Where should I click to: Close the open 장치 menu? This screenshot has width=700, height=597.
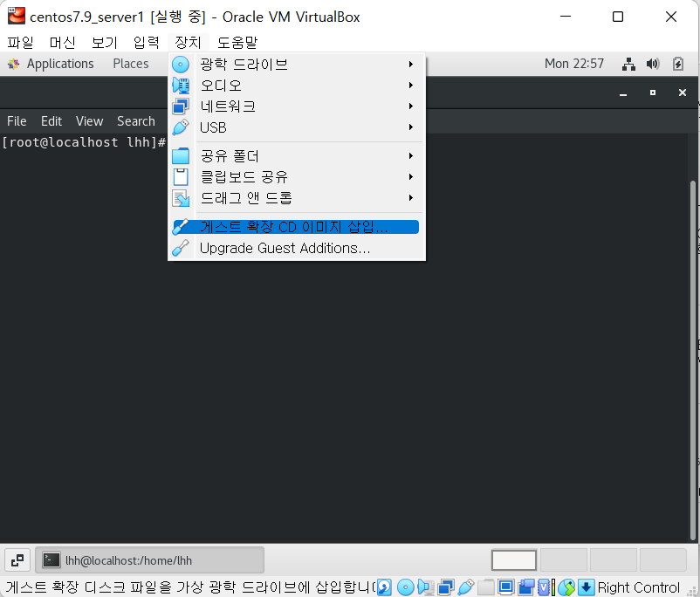189,43
